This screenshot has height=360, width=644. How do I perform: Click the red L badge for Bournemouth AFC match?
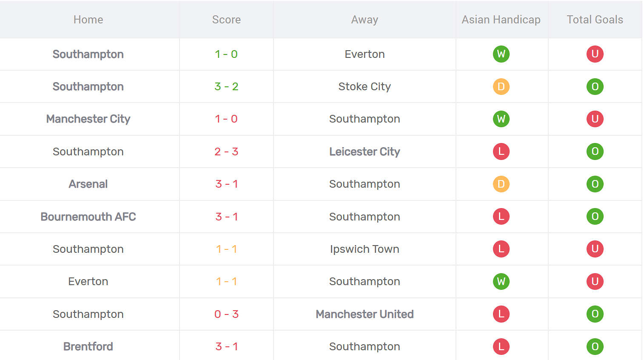tap(501, 217)
